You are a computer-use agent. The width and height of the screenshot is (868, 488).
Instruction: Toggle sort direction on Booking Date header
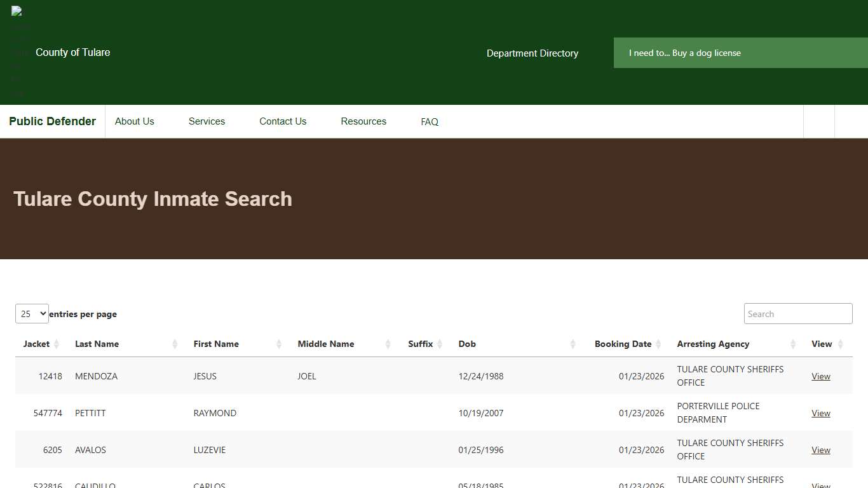point(623,344)
